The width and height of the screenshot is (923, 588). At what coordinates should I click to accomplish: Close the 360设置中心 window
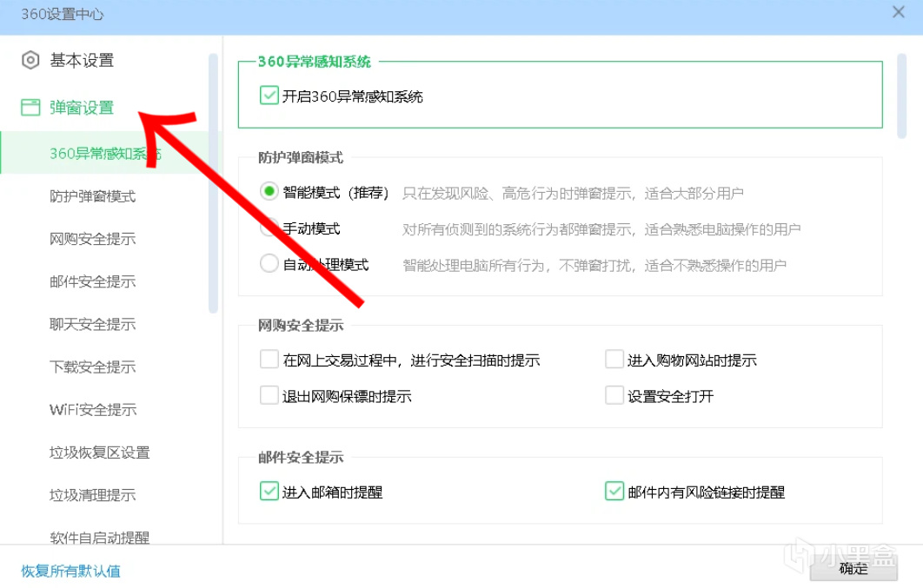pyautogui.click(x=899, y=12)
